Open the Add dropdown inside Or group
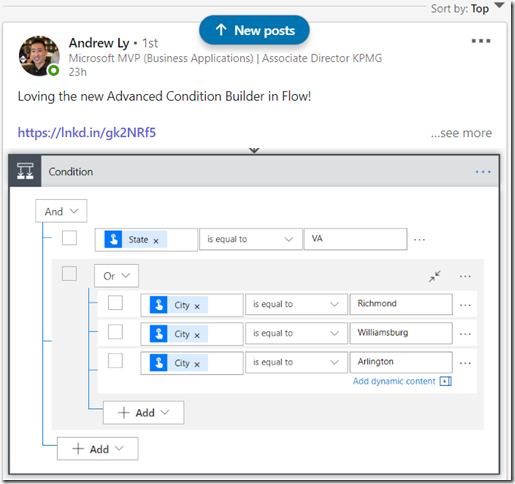515x484 pixels. pyautogui.click(x=143, y=412)
